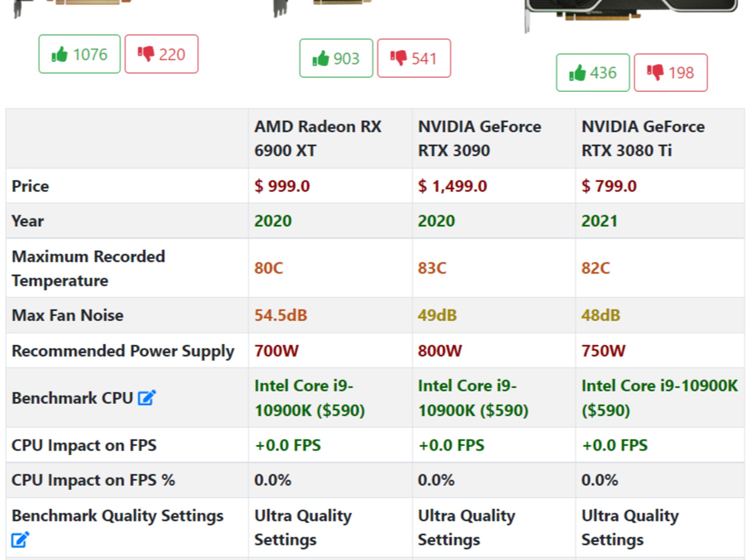This screenshot has width=747, height=560.
Task: Click thumbs up showing 903 votes
Action: pyautogui.click(x=336, y=58)
